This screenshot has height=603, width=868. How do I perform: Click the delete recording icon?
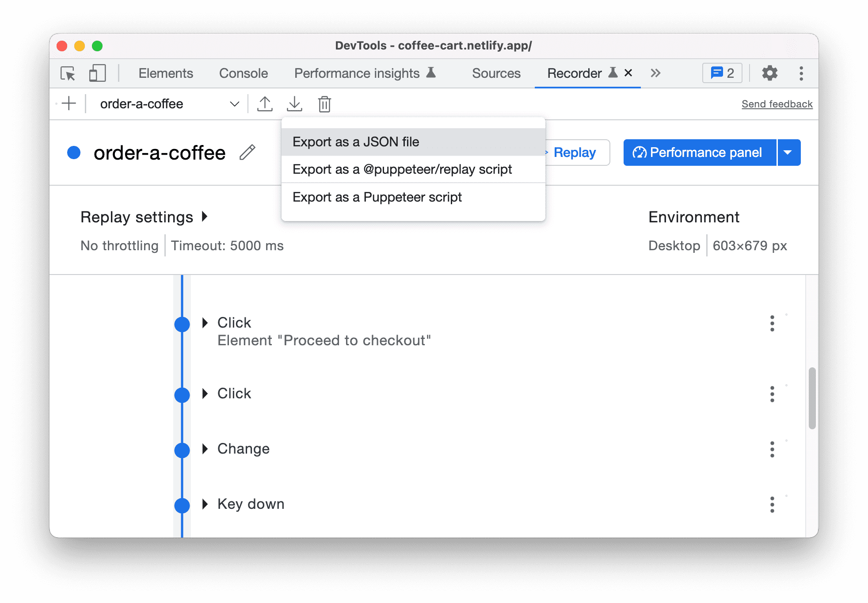point(324,104)
